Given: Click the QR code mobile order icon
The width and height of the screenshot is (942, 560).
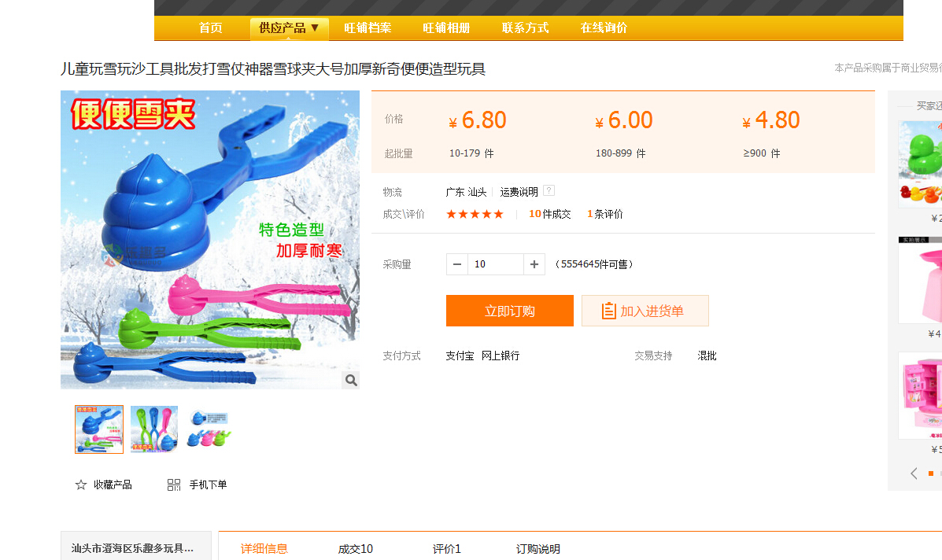Looking at the screenshot, I should click(174, 485).
